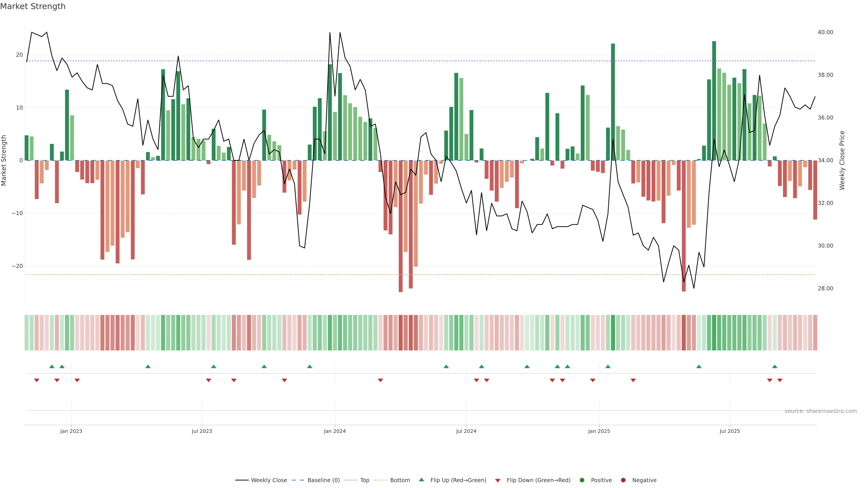
Task: Click the Positive green dot legend icon
Action: coord(582,480)
